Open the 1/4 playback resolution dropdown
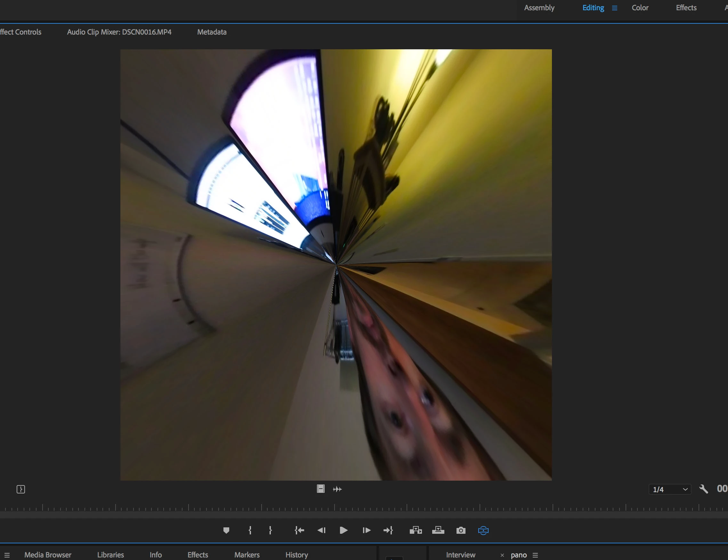The width and height of the screenshot is (728, 560). tap(670, 489)
